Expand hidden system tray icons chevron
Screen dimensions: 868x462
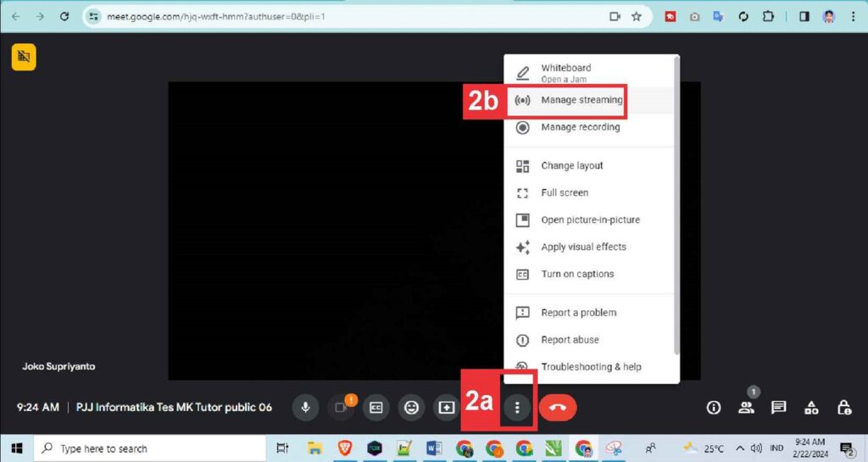click(740, 448)
